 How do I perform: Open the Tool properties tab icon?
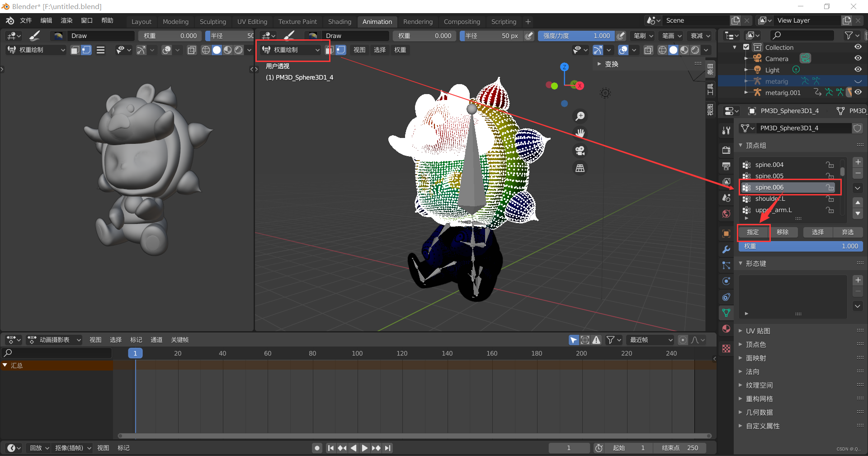[x=726, y=130]
